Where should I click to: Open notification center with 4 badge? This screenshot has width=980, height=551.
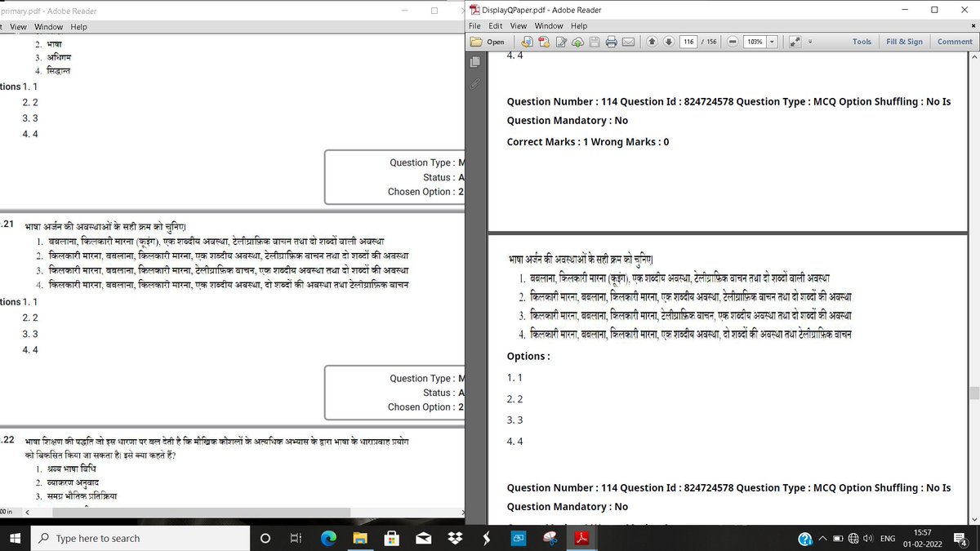(962, 539)
